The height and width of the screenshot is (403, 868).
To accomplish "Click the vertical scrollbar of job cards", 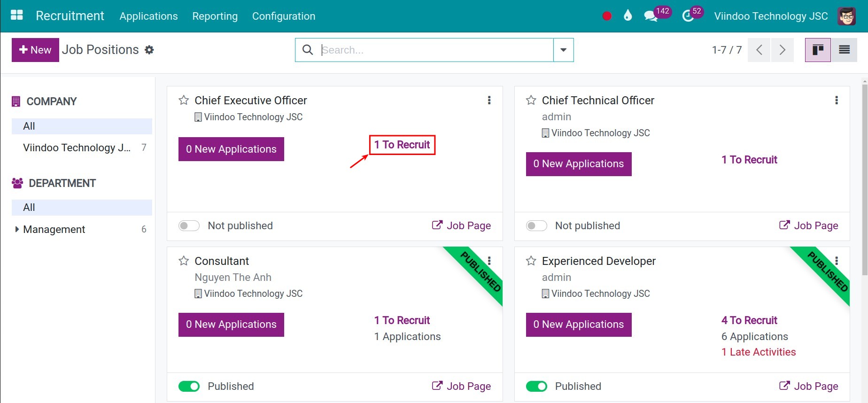I will [x=865, y=180].
